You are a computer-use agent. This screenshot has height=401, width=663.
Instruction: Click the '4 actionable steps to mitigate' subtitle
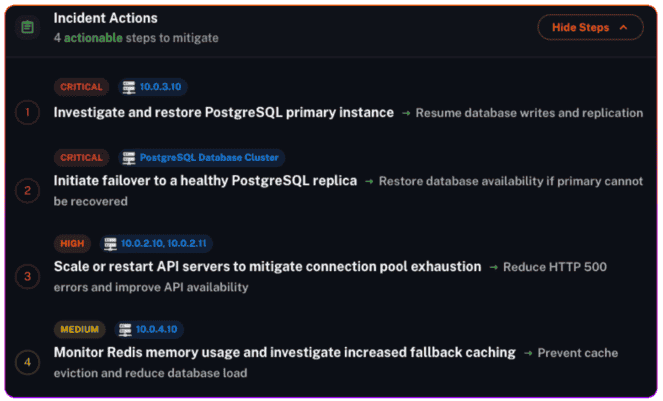136,38
